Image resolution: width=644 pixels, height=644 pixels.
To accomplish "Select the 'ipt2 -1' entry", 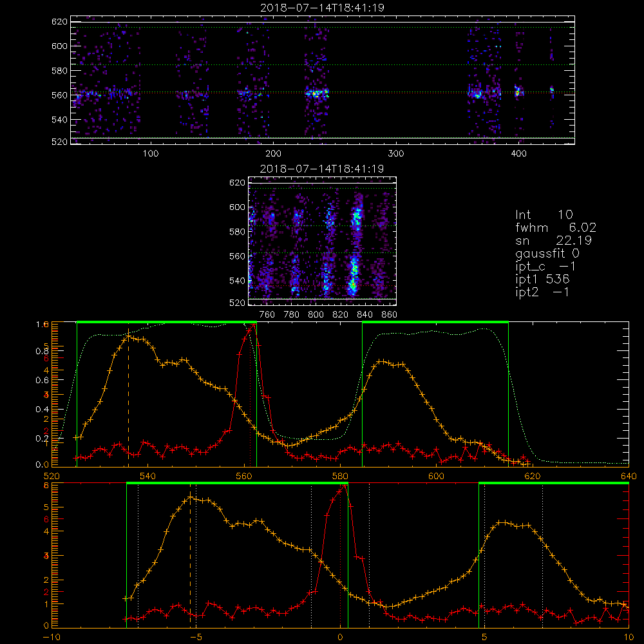I will tap(542, 292).
